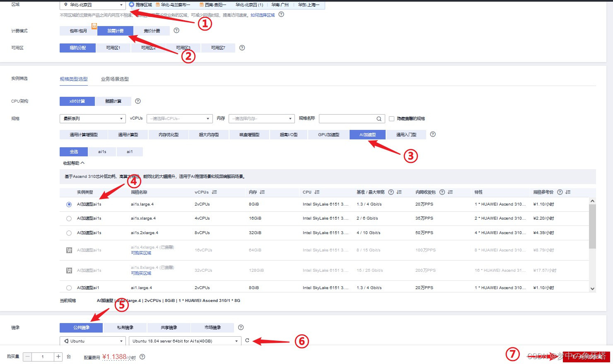The image size is (613, 364).
Task: Choose 包年/包月 billing mode
Action: point(78,31)
